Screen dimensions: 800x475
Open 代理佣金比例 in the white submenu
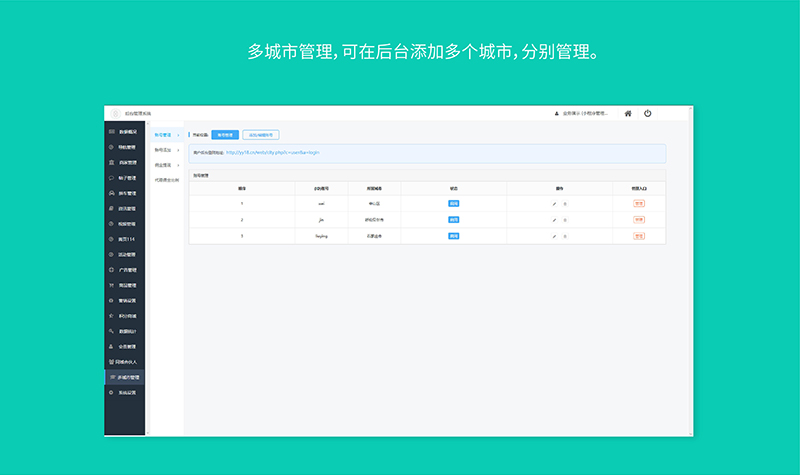(x=167, y=180)
